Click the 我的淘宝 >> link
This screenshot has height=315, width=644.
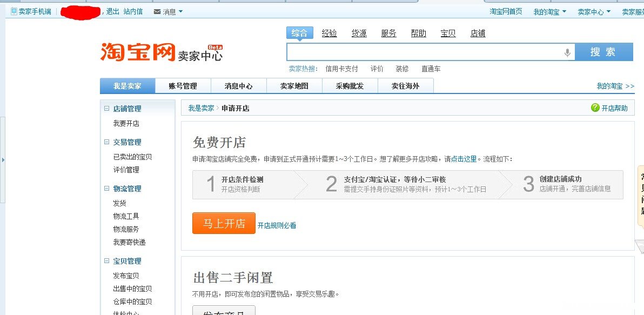point(615,86)
